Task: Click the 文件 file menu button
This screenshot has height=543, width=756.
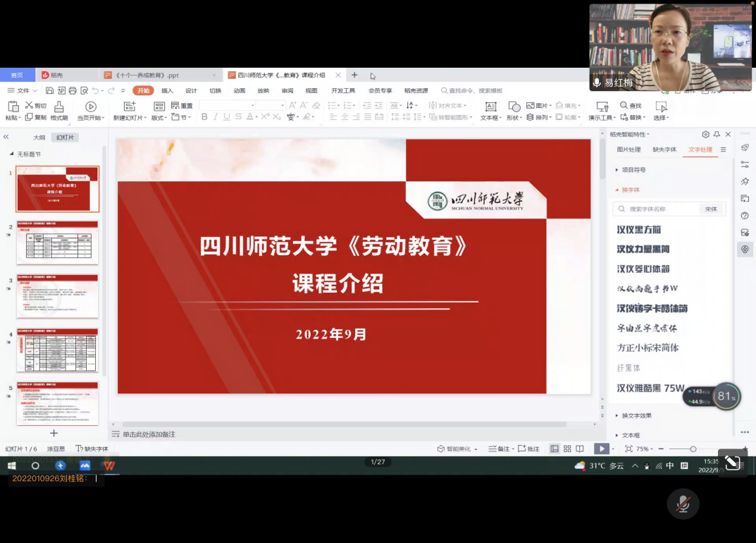Action: click(22, 90)
